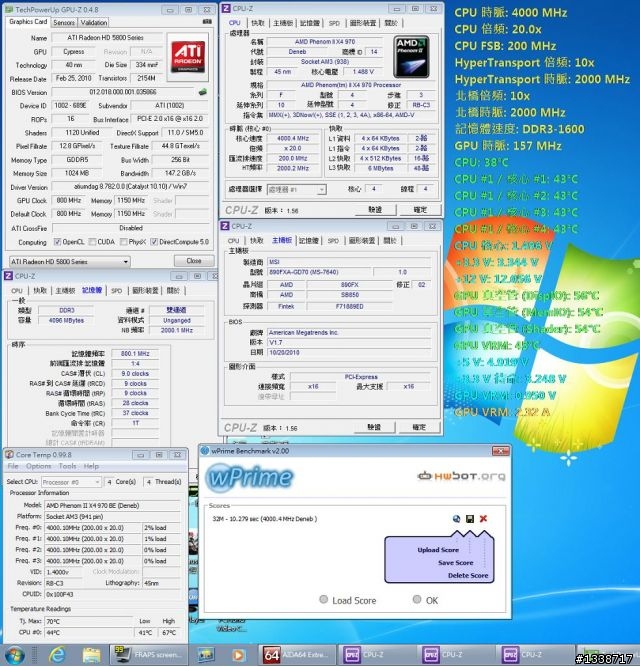Toggle the DirectCompute 5.0 checkbox
Viewport: 640px width, 667px height.
pos(154,242)
